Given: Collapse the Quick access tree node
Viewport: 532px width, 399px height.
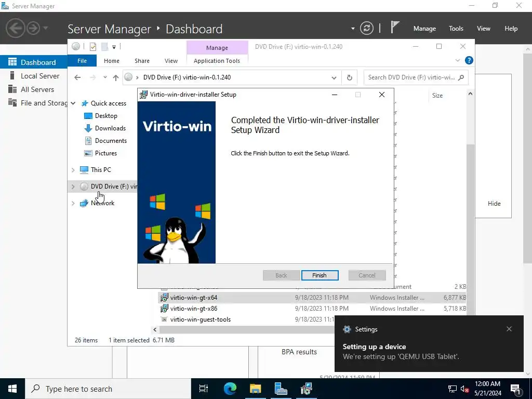Looking at the screenshot, I should [73, 103].
